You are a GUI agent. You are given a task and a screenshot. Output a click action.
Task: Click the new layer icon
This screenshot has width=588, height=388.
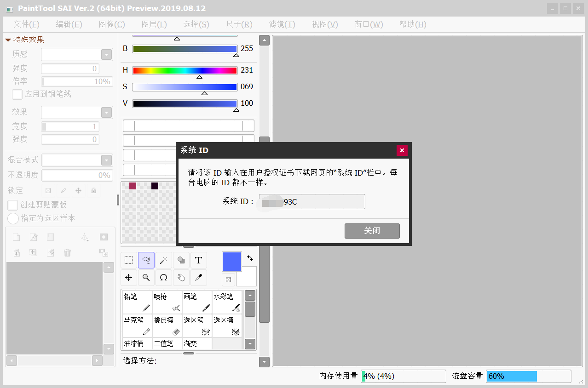pyautogui.click(x=16, y=237)
